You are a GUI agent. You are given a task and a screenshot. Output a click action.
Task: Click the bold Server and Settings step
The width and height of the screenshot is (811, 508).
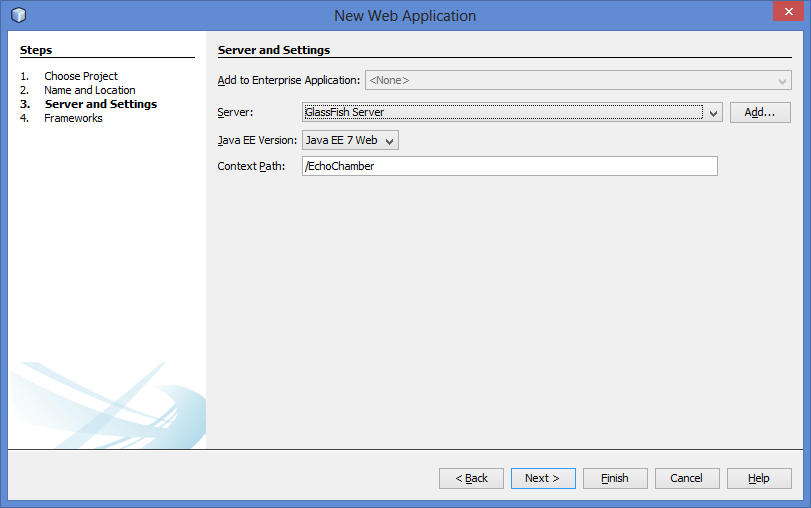click(100, 104)
